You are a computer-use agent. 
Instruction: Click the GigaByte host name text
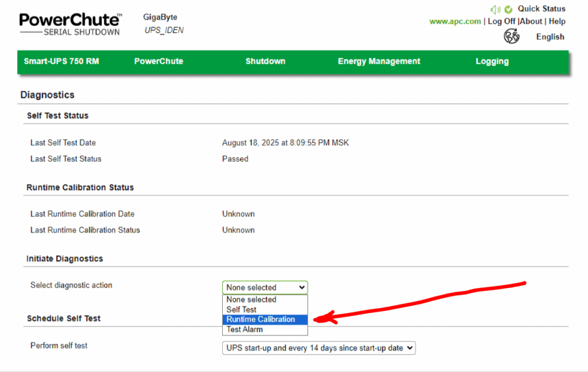[x=160, y=17]
